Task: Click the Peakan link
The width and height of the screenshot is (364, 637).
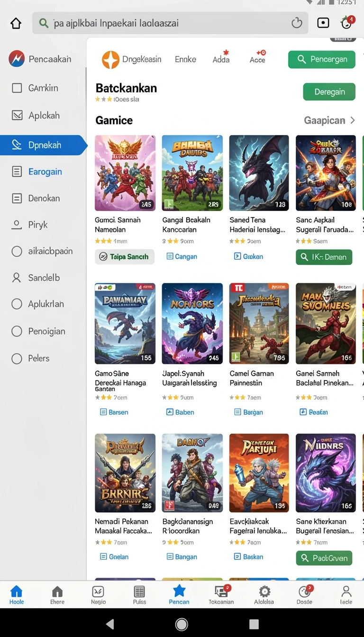Action: pyautogui.click(x=314, y=412)
